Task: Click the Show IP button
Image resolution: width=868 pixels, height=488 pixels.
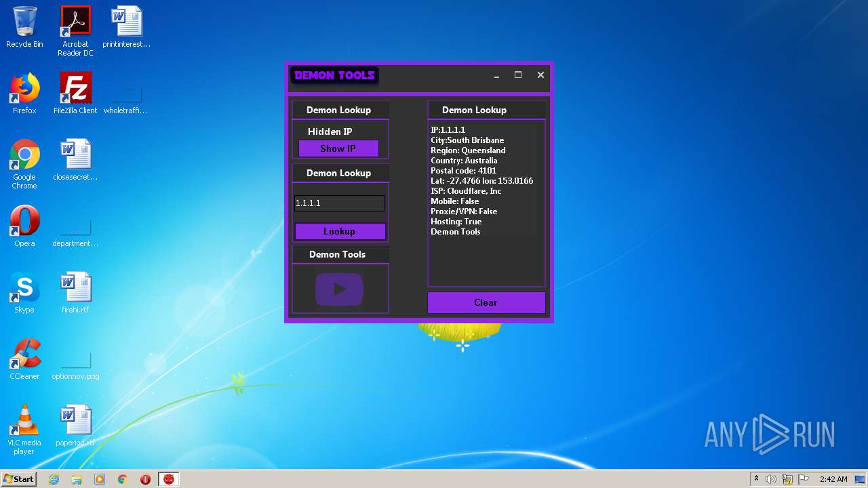Action: click(x=338, y=148)
